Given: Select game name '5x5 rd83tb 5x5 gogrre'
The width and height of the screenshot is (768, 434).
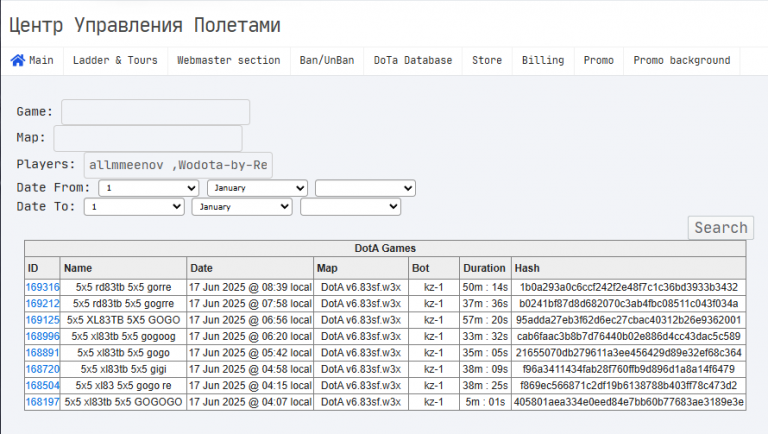Looking at the screenshot, I should pyautogui.click(x=123, y=304).
